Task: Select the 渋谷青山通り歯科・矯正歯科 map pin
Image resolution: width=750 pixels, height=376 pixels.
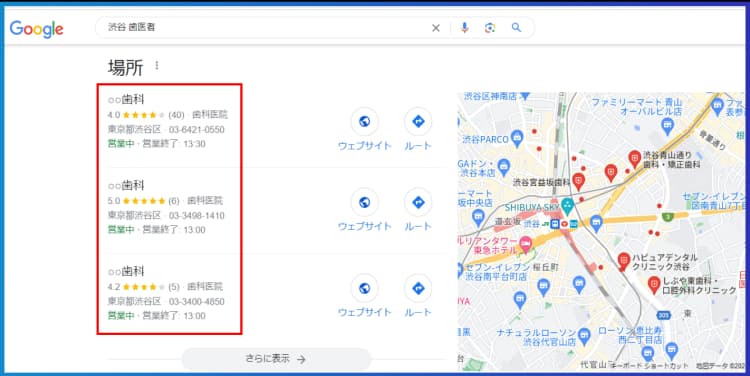Action: (x=634, y=159)
